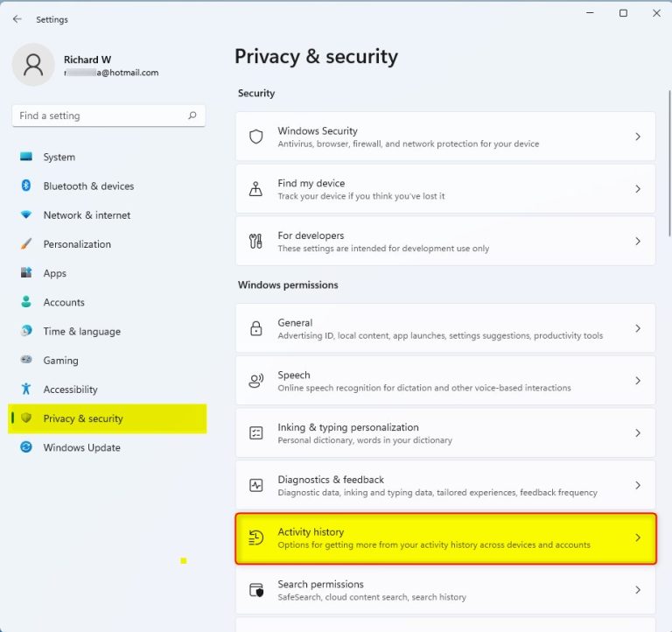The height and width of the screenshot is (632, 672).
Task: Click the Speech recognition icon
Action: (x=255, y=381)
